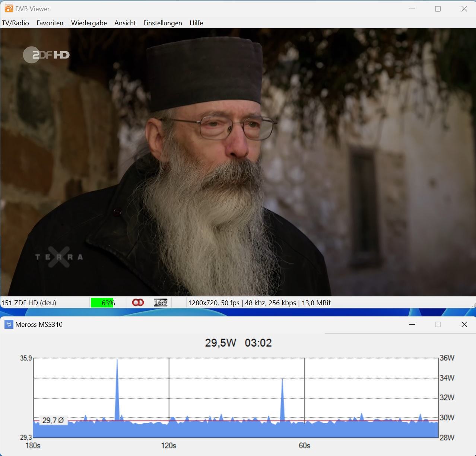Close the Meross MSS310 window
The height and width of the screenshot is (456, 476).
[x=464, y=324]
